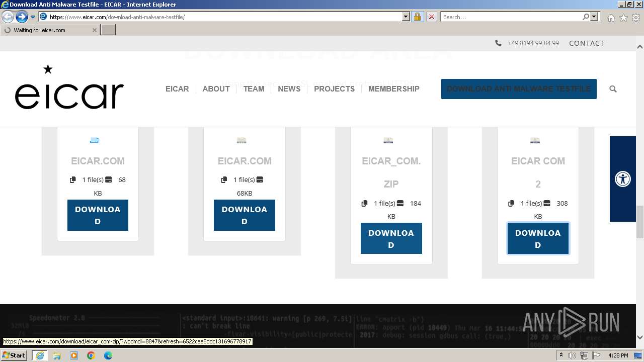Image resolution: width=644 pixels, height=362 pixels.
Task: Click the browser Forward arrow button
Action: click(22, 17)
